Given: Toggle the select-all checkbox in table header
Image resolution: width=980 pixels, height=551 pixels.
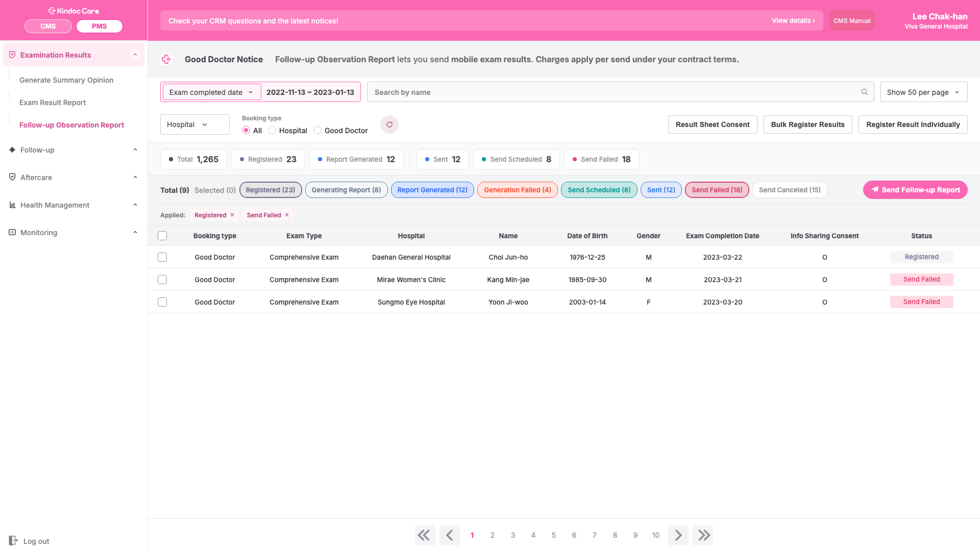Looking at the screenshot, I should [x=162, y=236].
